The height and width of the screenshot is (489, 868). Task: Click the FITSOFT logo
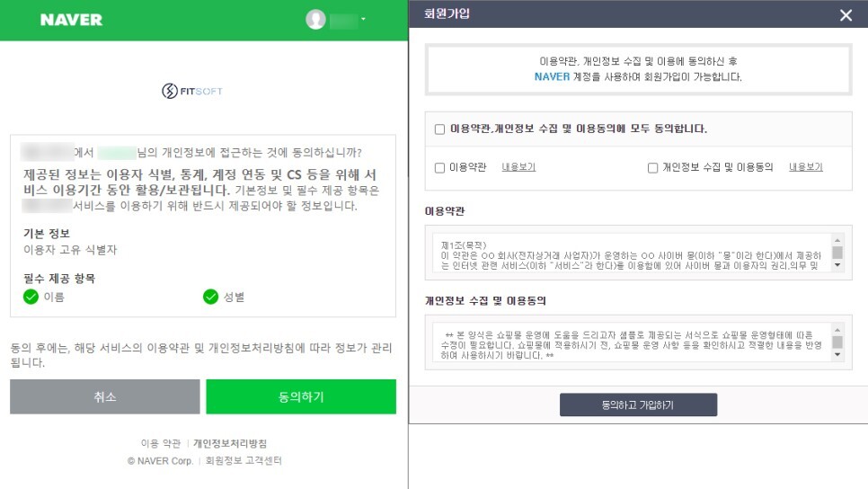tap(192, 91)
